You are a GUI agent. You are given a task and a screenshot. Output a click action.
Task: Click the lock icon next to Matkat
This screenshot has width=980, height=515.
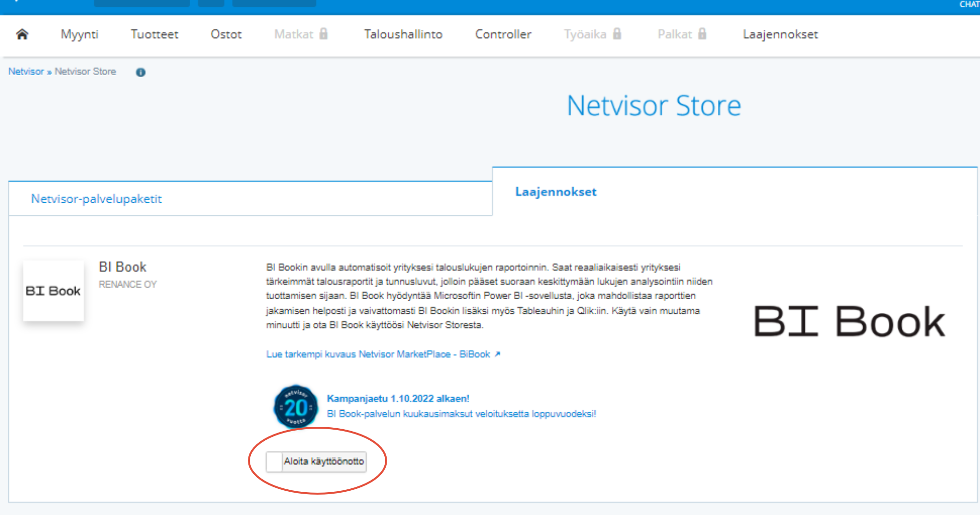324,33
